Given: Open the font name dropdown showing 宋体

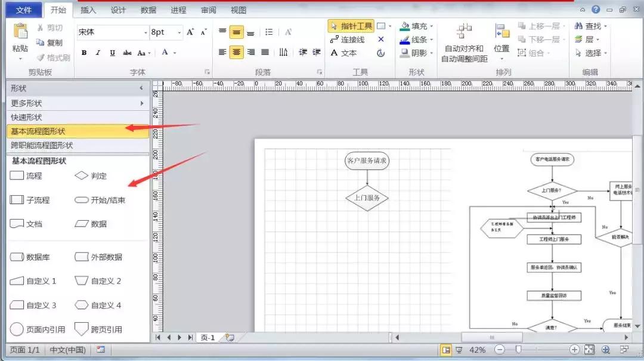Looking at the screenshot, I should click(145, 32).
